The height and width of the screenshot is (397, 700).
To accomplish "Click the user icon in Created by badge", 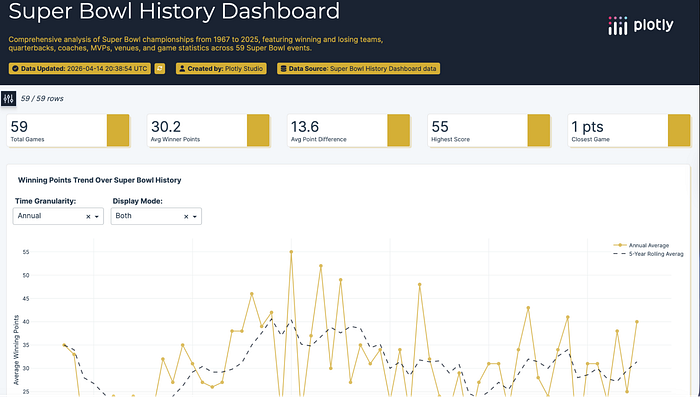I will pyautogui.click(x=182, y=69).
